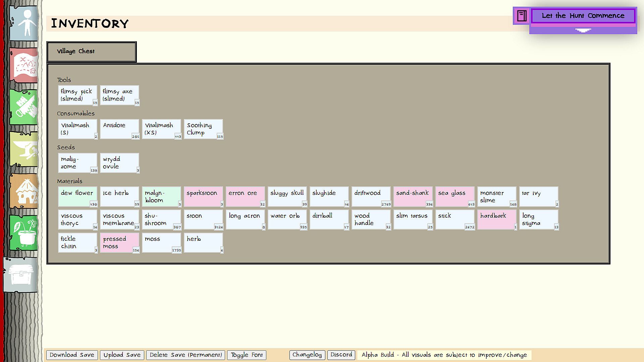This screenshot has width=644, height=362.
Task: Click the quest journal book icon
Action: click(x=522, y=16)
